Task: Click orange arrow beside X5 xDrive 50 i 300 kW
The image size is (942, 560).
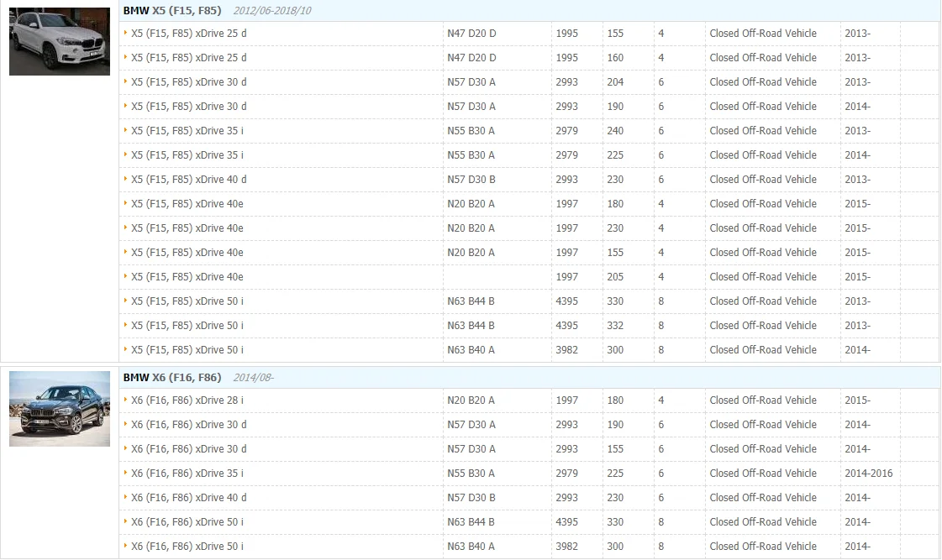Action: click(125, 349)
